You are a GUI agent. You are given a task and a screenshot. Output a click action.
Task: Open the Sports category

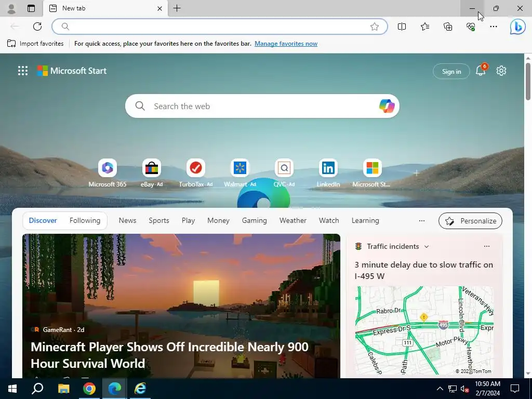tap(159, 220)
